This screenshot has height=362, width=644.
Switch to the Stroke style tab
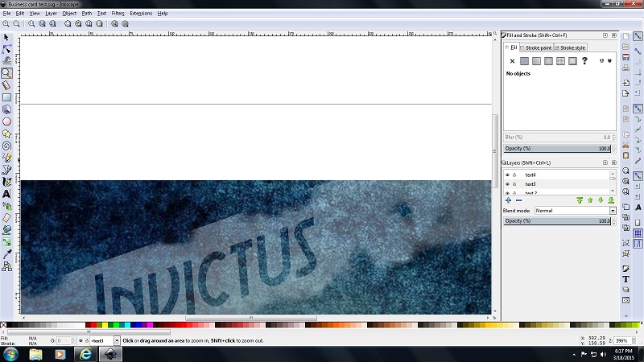click(x=570, y=47)
